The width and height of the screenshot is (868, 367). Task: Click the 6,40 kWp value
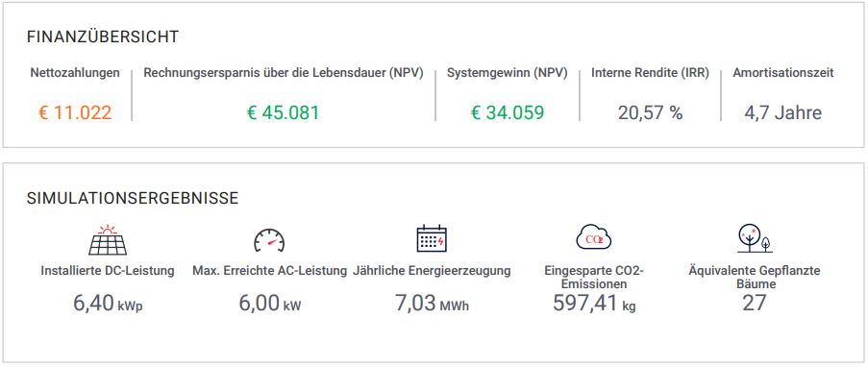click(108, 304)
